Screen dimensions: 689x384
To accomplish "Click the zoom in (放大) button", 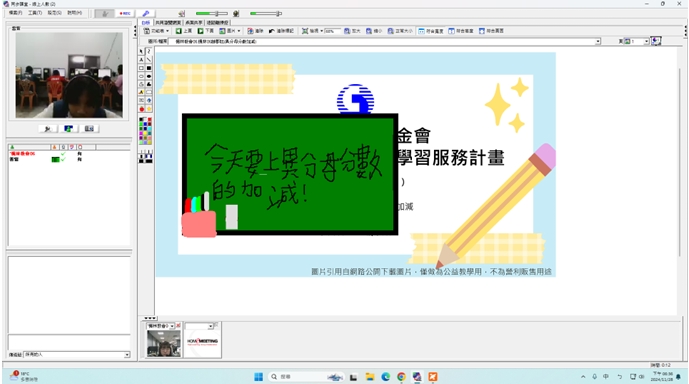I will [x=352, y=31].
